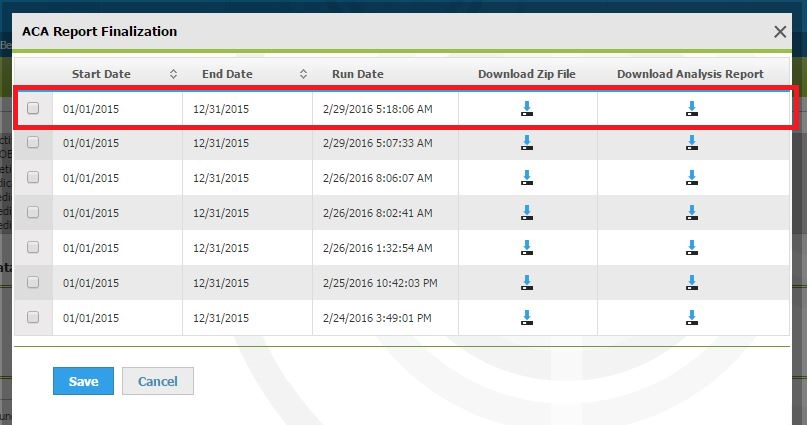Tick the checkbox for 2/24/2016 3:49:01 PM row
Screen dimensions: 807x425
click(x=33, y=317)
